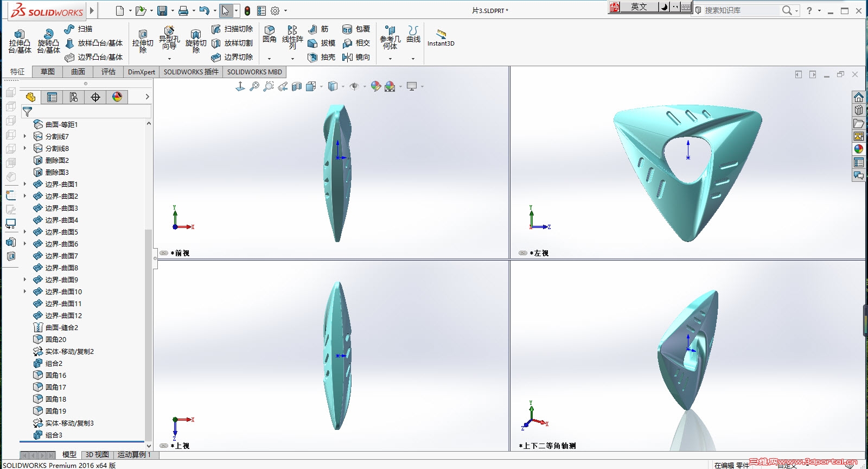Open the ConfigurationManager tab
Viewport: 868px width, 469px height.
tap(74, 97)
